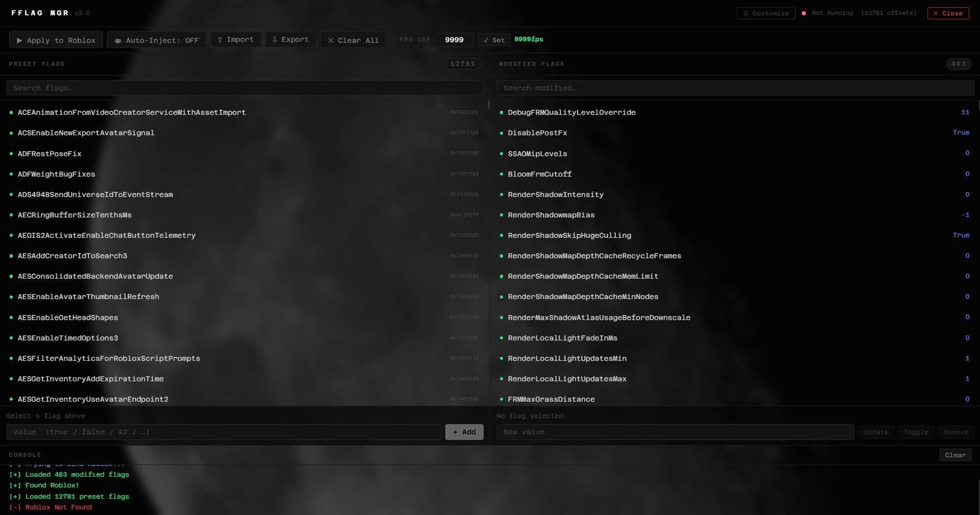
Task: Click the Toggle button in flag editor
Action: tap(916, 432)
